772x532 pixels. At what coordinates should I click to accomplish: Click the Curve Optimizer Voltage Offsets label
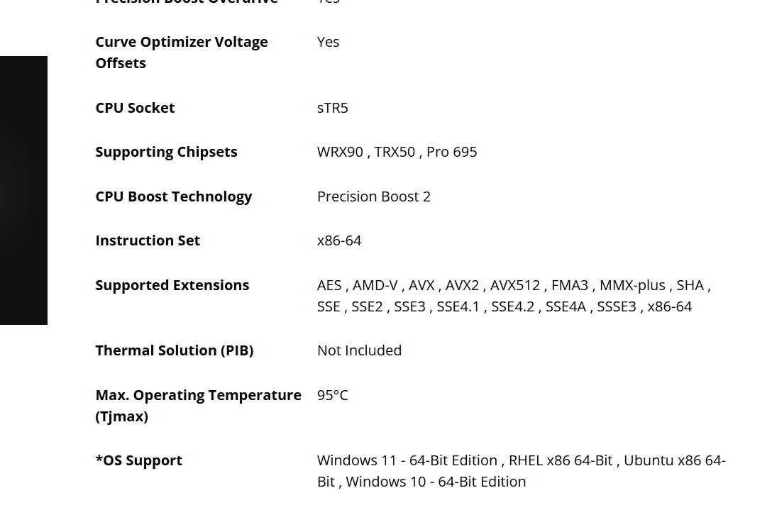(x=181, y=52)
